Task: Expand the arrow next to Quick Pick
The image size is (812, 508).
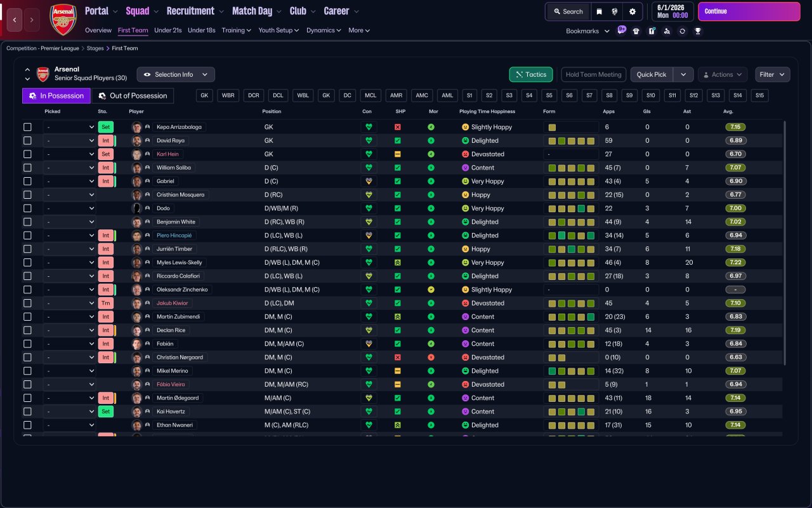Action: pos(683,74)
